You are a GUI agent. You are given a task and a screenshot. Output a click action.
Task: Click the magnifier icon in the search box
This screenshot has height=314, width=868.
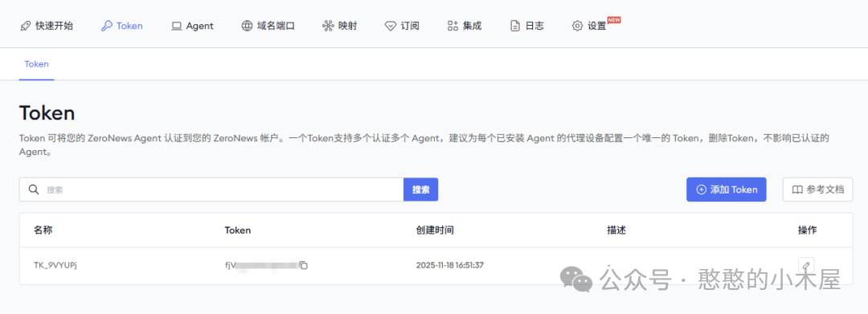click(x=34, y=190)
